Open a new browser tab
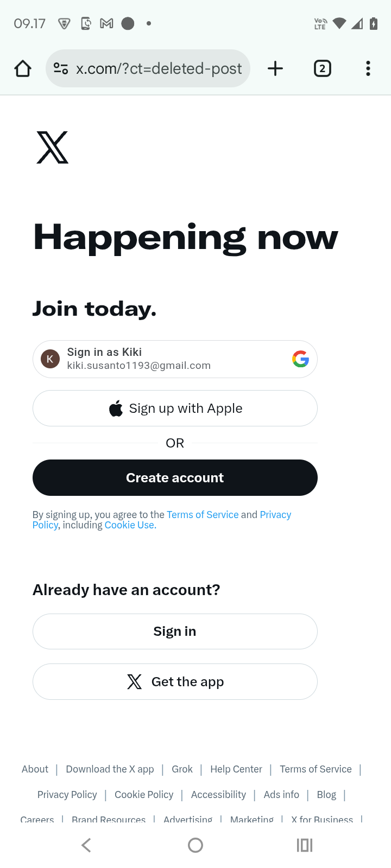Screen dimensions: 391x868 (x=275, y=69)
